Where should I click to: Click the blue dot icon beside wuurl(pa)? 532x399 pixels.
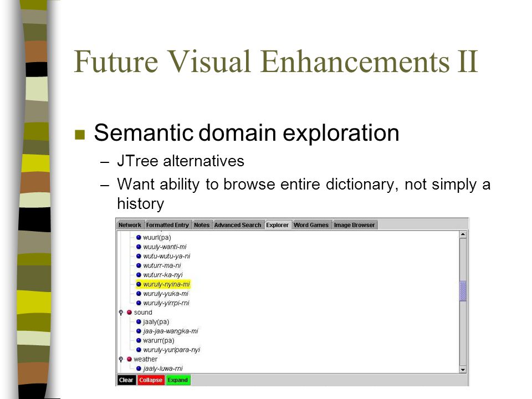point(139,238)
